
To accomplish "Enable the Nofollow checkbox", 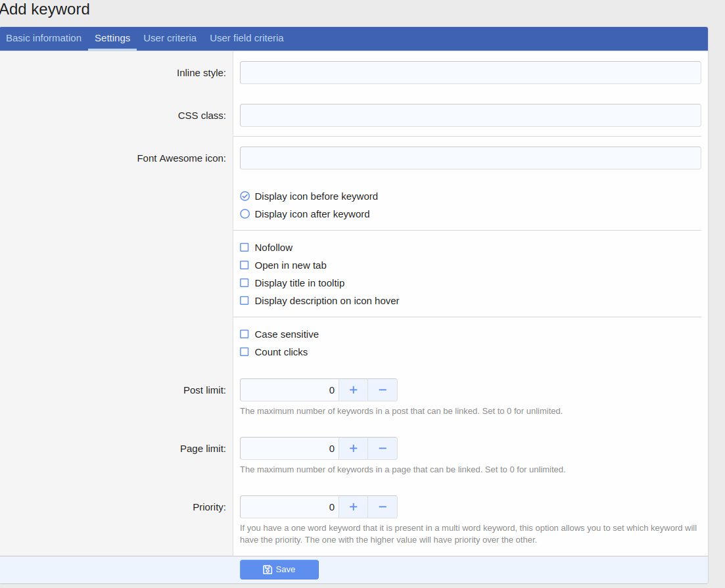I will (245, 248).
